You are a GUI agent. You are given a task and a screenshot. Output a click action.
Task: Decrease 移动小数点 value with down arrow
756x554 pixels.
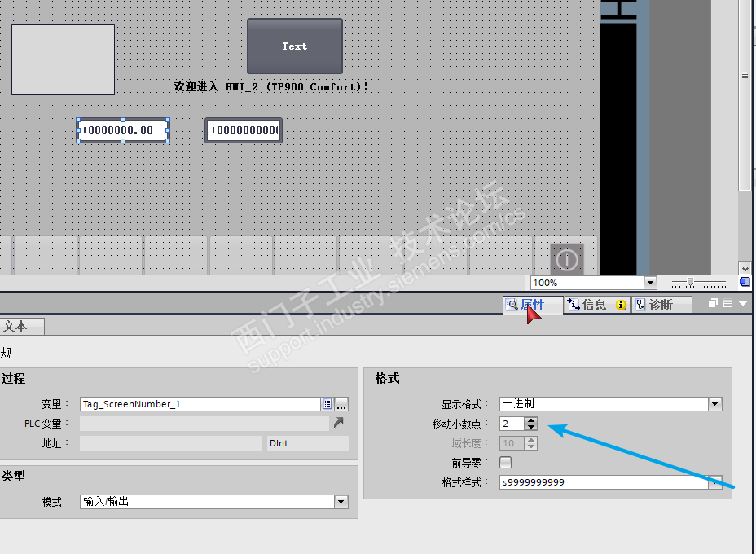coord(531,427)
